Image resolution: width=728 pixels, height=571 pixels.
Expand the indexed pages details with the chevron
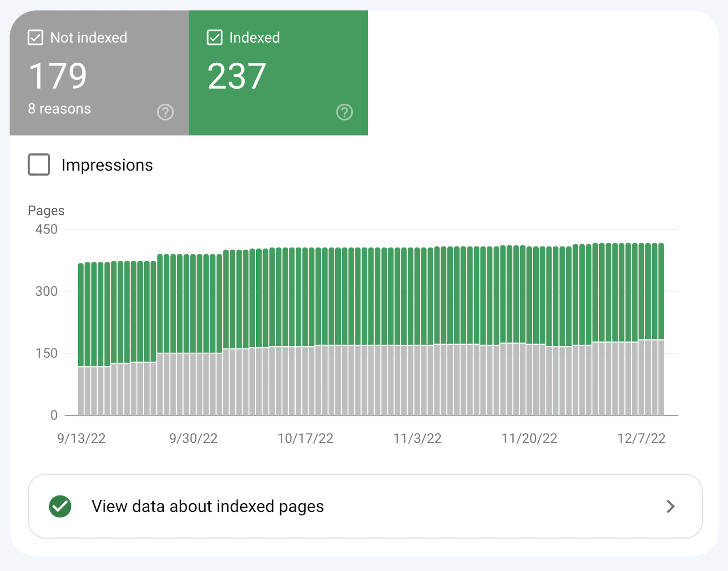click(x=670, y=506)
